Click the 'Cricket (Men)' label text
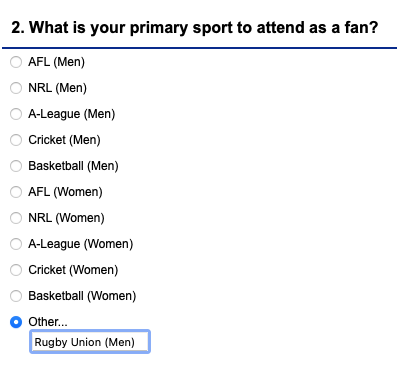Screen dimensions: 397x377 pos(64,140)
